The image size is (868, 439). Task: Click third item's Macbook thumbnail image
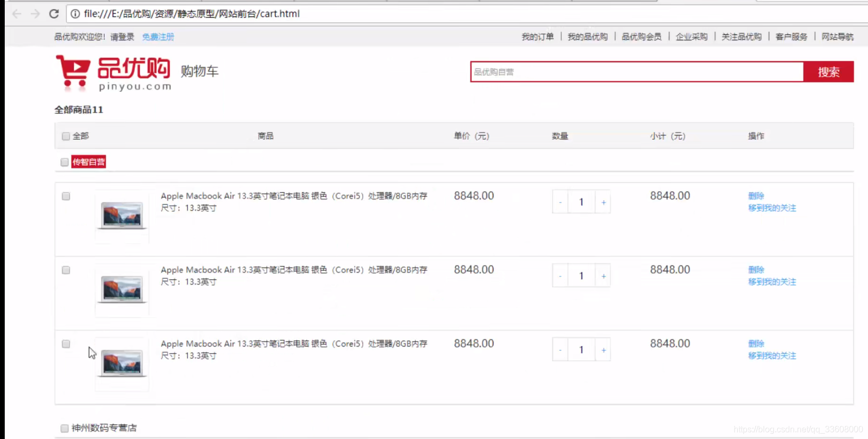(122, 364)
